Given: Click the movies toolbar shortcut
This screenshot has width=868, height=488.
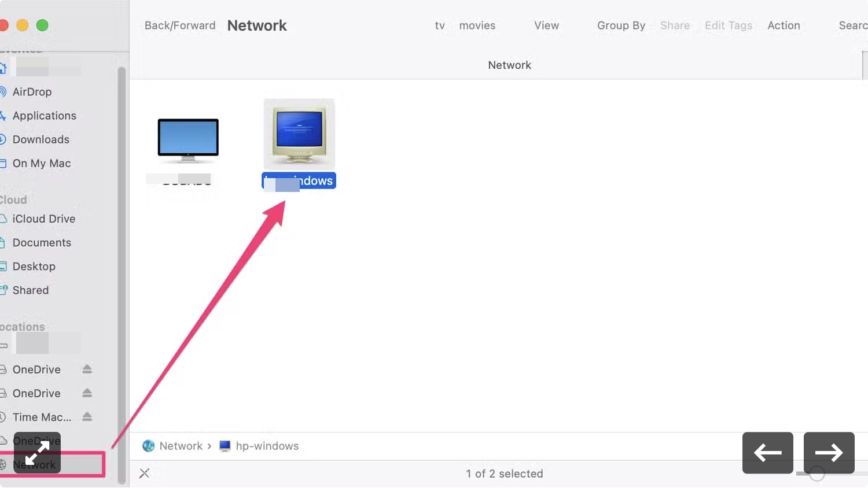Looking at the screenshot, I should 477,25.
